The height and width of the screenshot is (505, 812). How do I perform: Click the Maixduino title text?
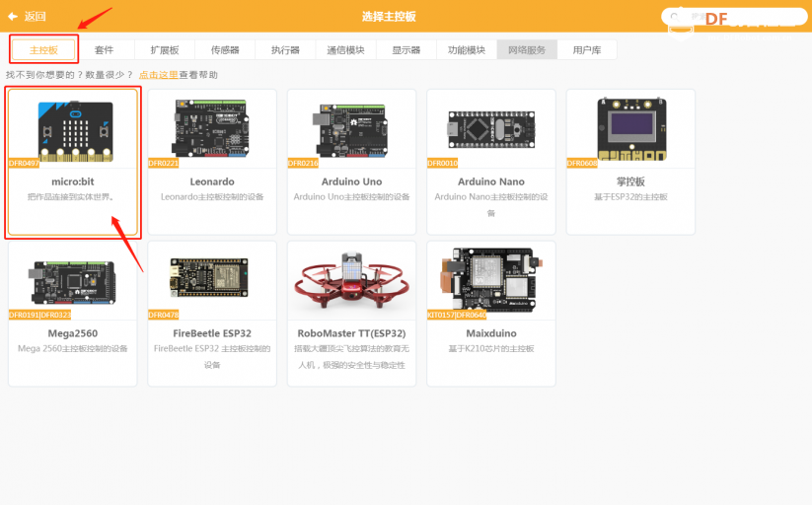491,333
